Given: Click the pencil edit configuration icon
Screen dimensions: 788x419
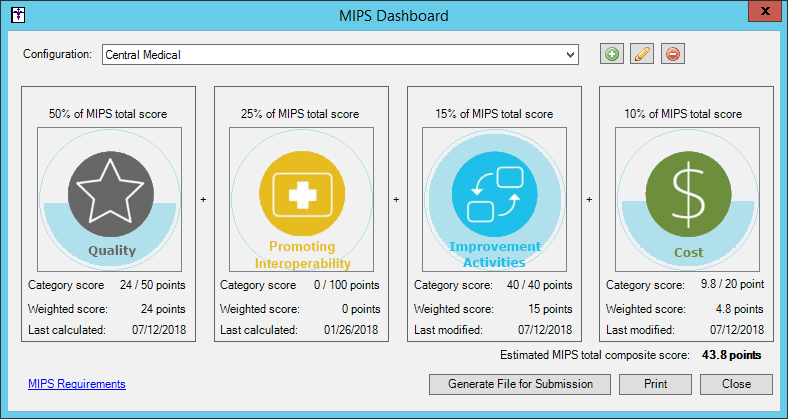Looking at the screenshot, I should click(x=642, y=54).
